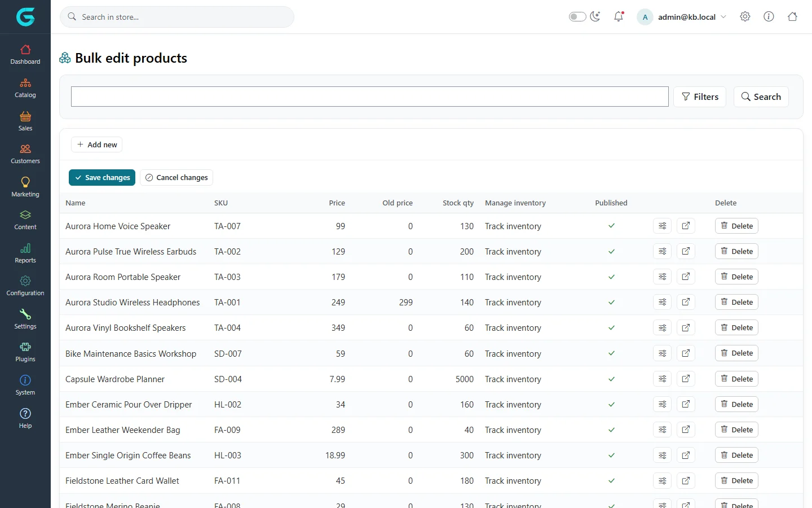Open the notifications bell
The width and height of the screenshot is (812, 508).
click(619, 17)
